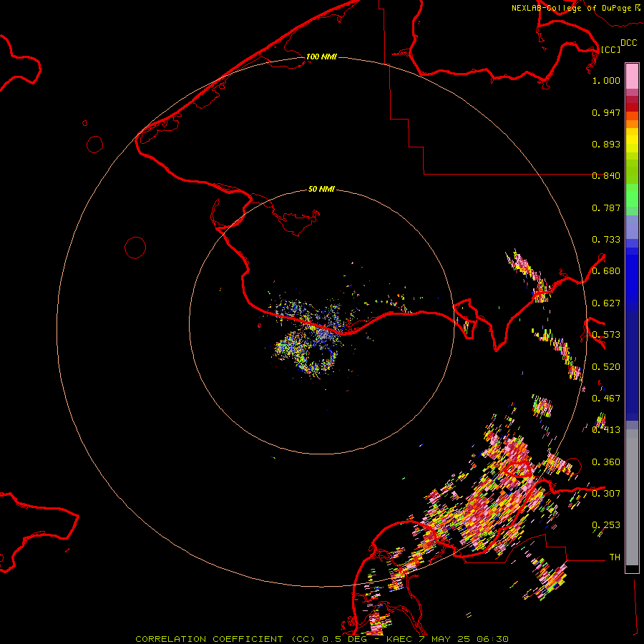Click the 50 NMI range ring label
The height and width of the screenshot is (644, 644).
321,190
